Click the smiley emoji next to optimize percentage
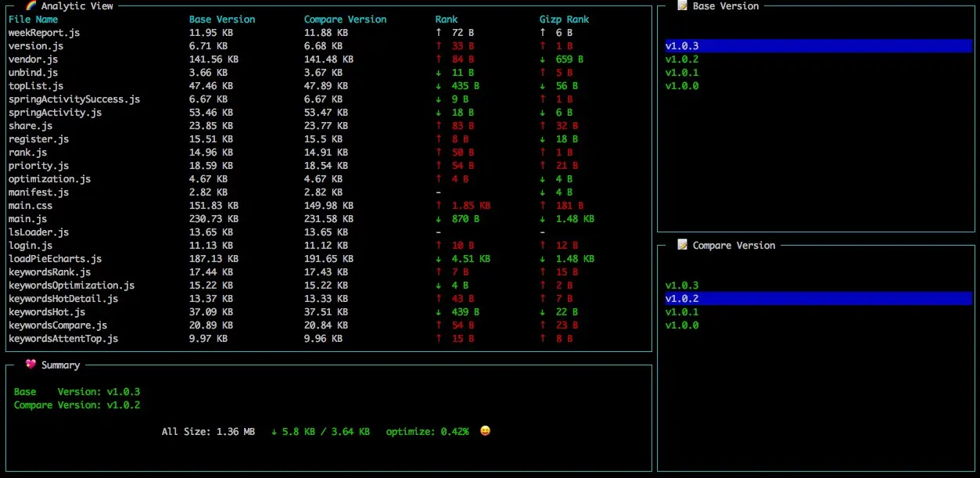This screenshot has width=980, height=478. pyautogui.click(x=484, y=430)
